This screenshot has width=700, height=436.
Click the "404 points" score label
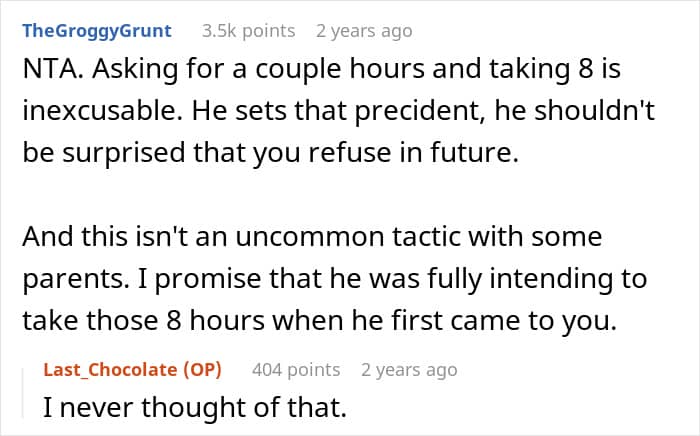point(296,370)
